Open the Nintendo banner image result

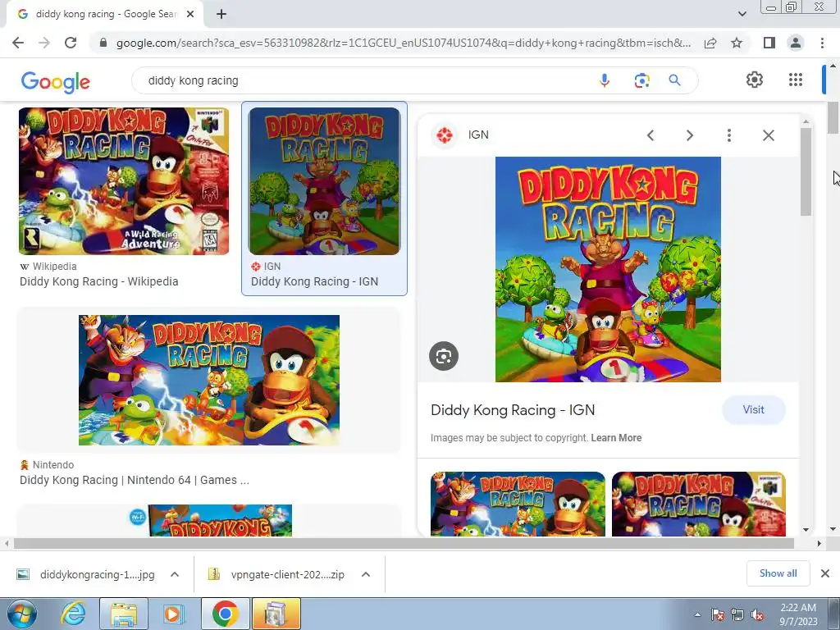[209, 380]
